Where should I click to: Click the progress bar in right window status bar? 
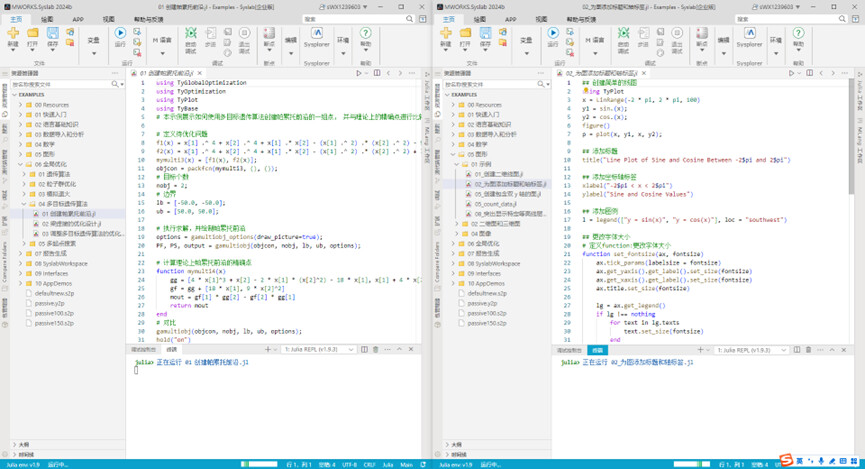click(x=692, y=465)
